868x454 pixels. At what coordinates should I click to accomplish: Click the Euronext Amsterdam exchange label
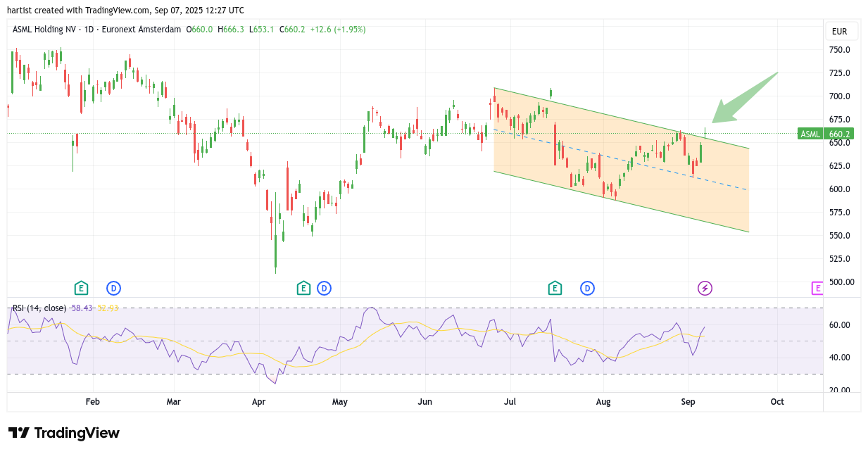pos(141,30)
